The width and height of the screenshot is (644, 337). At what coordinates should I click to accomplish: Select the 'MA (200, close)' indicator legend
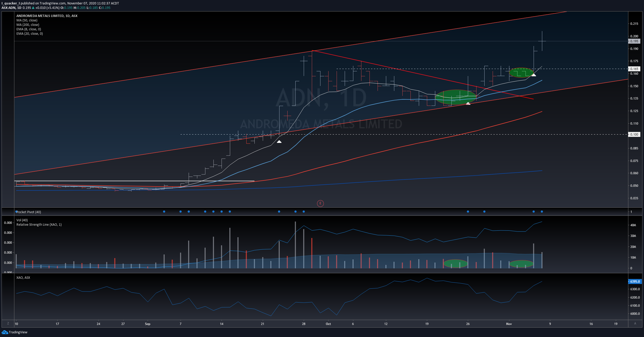coord(28,25)
